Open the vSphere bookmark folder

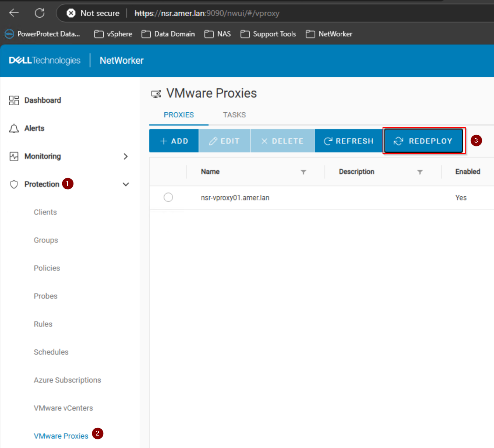113,34
